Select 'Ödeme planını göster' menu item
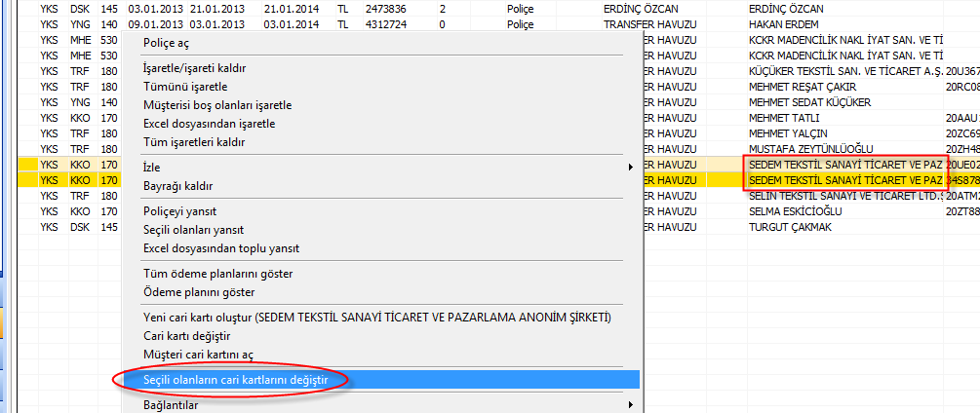Image resolution: width=980 pixels, height=413 pixels. coord(199,292)
